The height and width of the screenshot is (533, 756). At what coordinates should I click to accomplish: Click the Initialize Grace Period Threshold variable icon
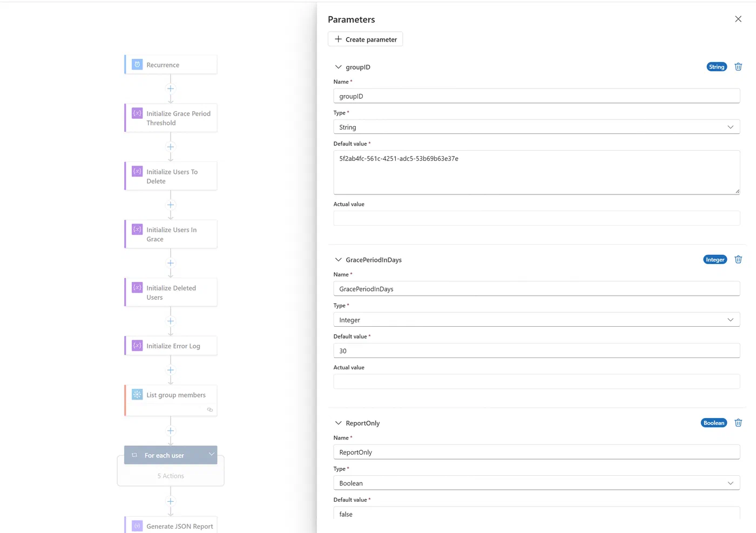click(137, 113)
